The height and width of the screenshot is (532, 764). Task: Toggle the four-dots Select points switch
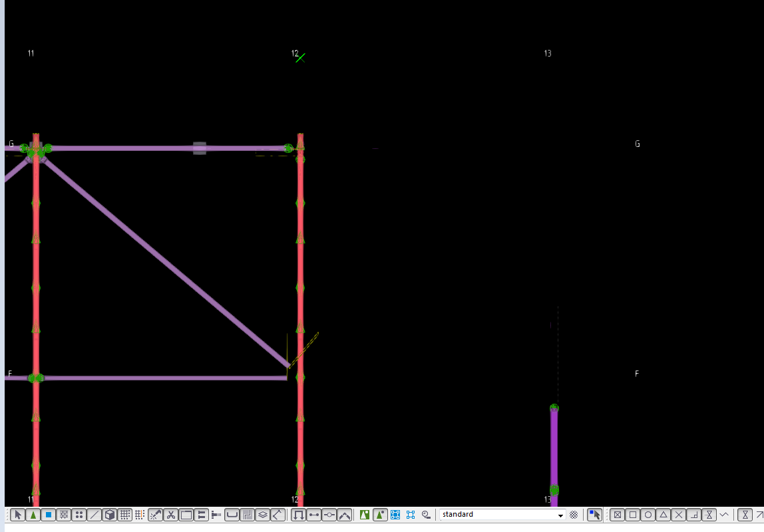[x=79, y=515]
